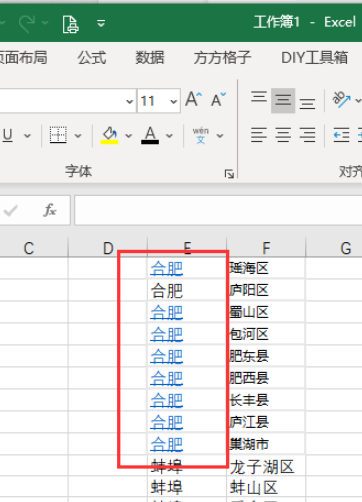Toggle Underline formatting
This screenshot has width=362, height=502.
pos(8,136)
